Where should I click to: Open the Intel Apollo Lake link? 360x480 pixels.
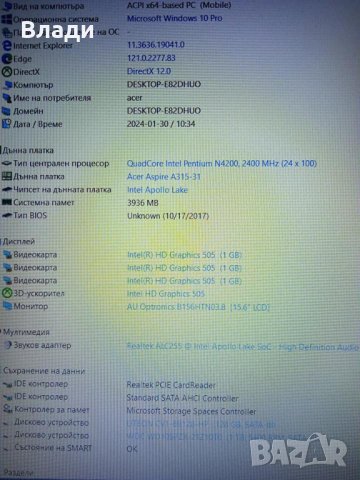[x=157, y=190]
